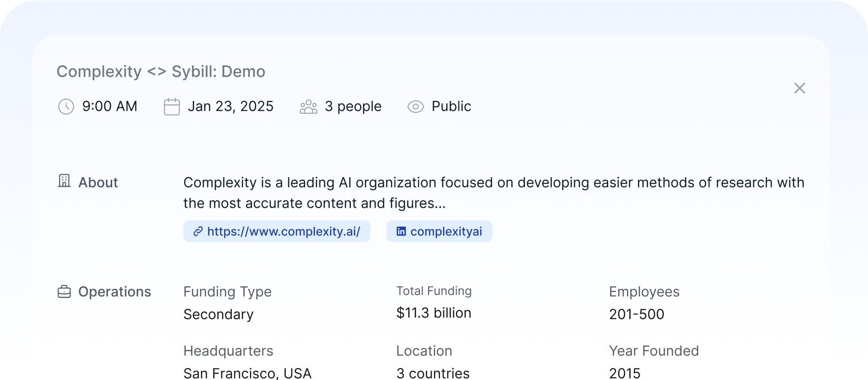Image resolution: width=868 pixels, height=380 pixels.
Task: Click the 'Location' label
Action: pyautogui.click(x=424, y=351)
